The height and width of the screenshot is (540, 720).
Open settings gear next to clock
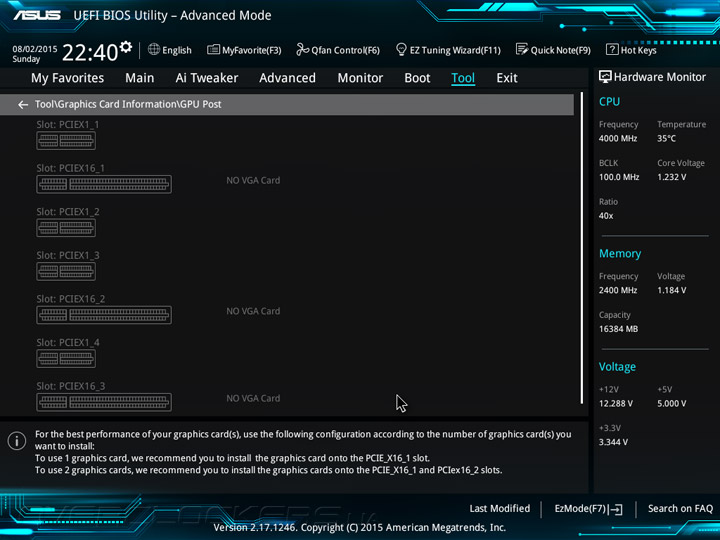(x=126, y=47)
